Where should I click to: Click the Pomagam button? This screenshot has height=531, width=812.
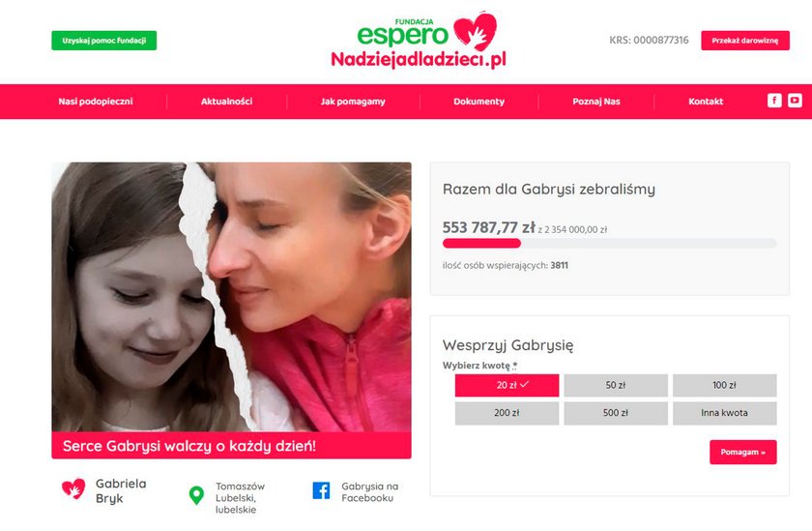click(x=743, y=453)
